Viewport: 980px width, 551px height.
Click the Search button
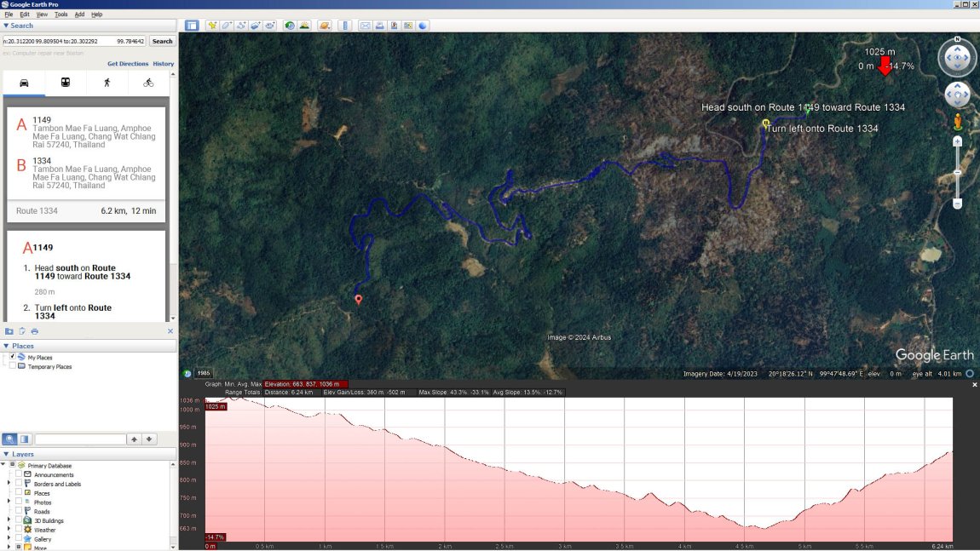(x=162, y=41)
